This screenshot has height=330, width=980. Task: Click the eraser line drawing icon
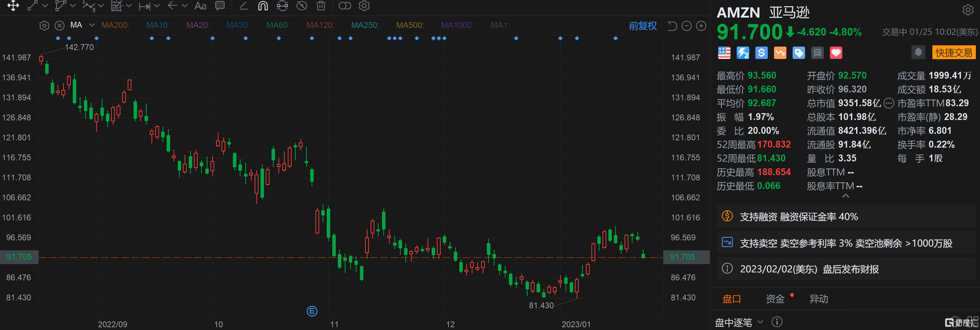(244, 6)
